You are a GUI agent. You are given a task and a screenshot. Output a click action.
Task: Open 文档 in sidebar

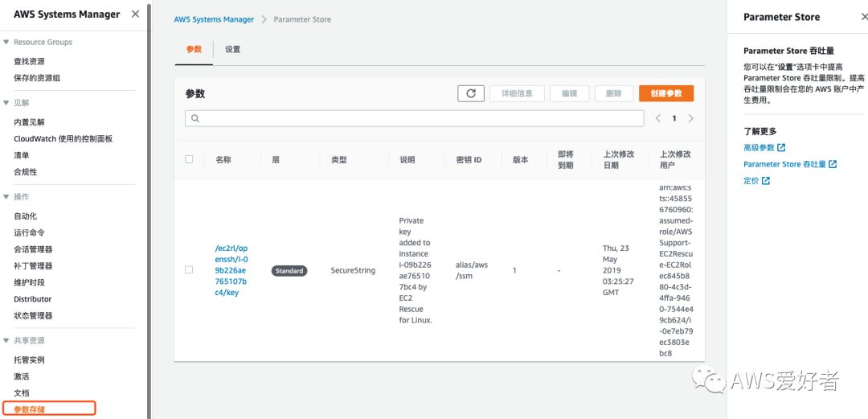click(x=22, y=393)
